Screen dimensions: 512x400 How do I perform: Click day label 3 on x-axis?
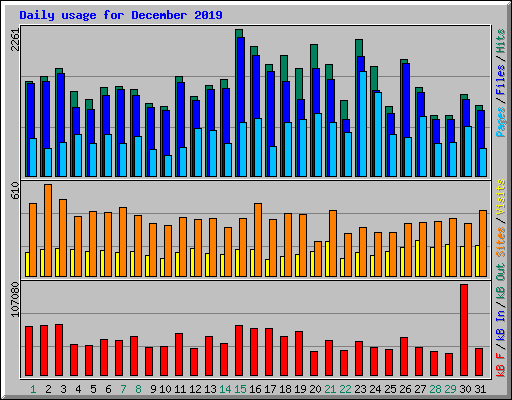(63, 389)
